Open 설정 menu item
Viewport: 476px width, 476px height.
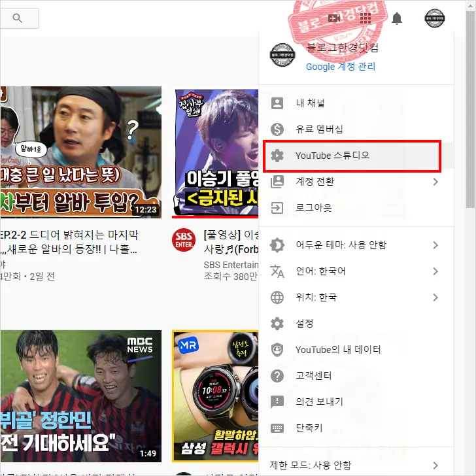356,324
